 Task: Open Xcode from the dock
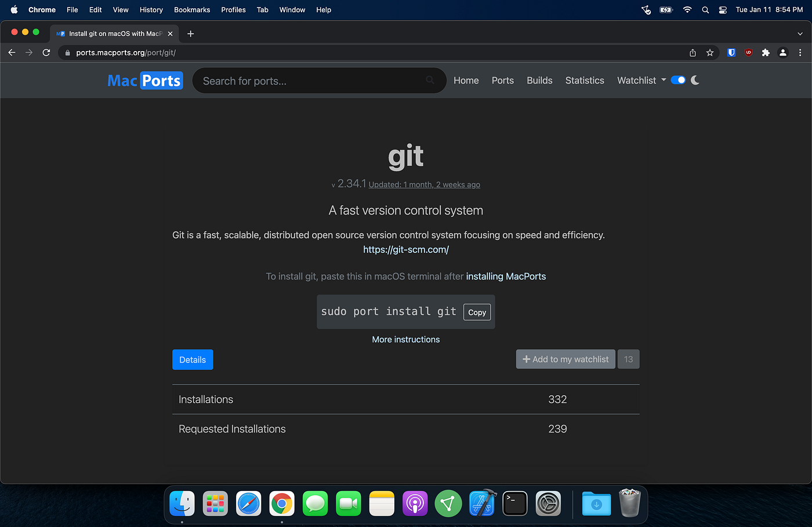(482, 503)
